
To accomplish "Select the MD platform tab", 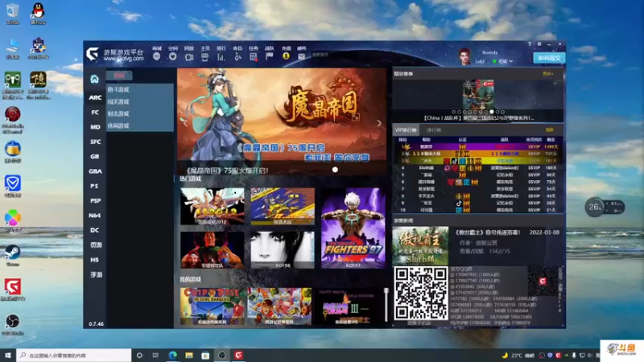I will [95, 127].
